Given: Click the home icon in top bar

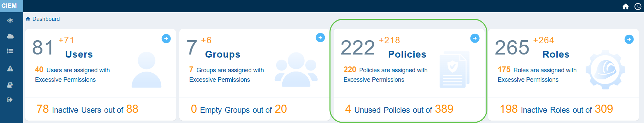Looking at the screenshot, I should pyautogui.click(x=626, y=6).
